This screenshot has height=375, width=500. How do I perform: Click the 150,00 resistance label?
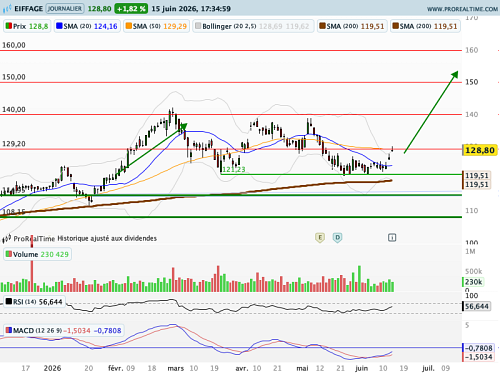tap(14, 77)
